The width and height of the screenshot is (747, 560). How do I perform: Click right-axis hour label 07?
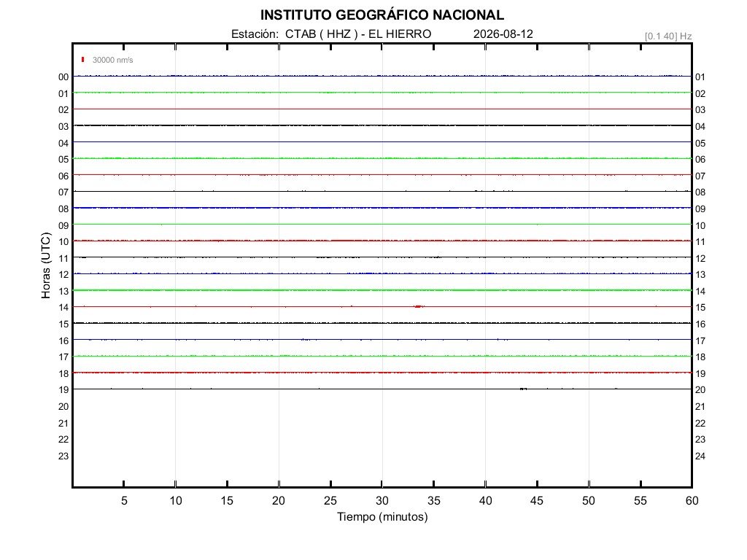pos(700,176)
